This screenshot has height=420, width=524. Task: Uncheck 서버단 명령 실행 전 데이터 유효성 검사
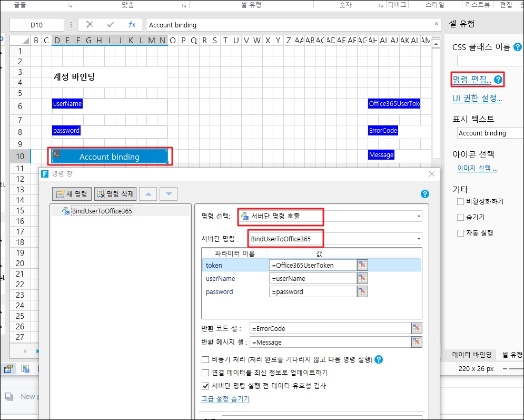click(205, 386)
